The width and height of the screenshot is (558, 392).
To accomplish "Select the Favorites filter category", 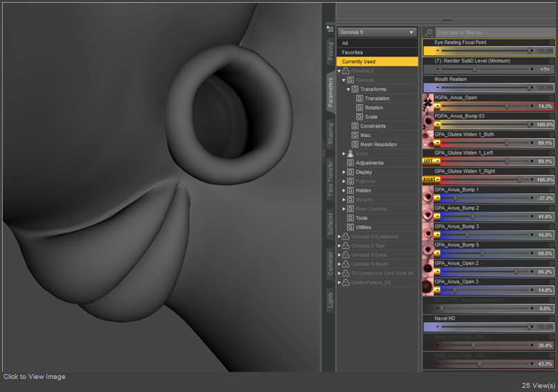I will coord(377,53).
